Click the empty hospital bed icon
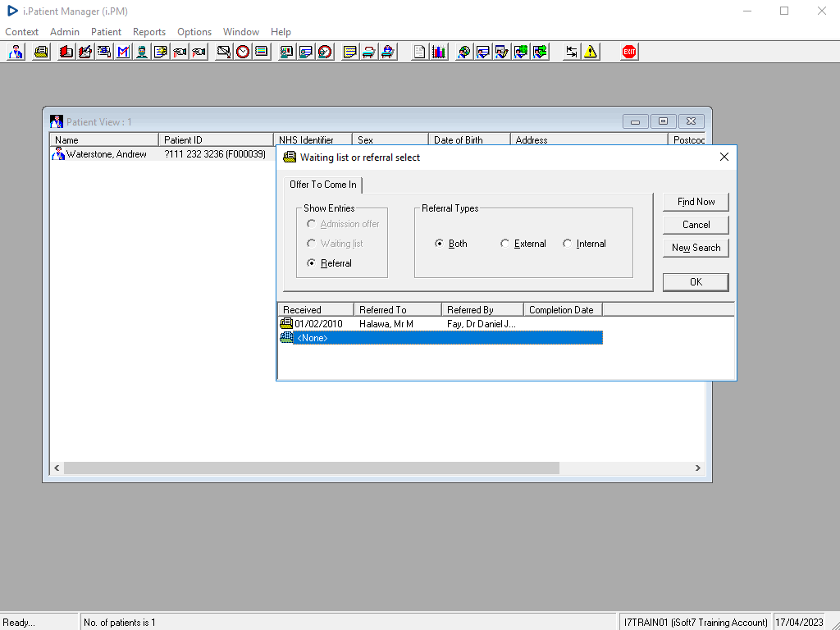 click(x=368, y=52)
